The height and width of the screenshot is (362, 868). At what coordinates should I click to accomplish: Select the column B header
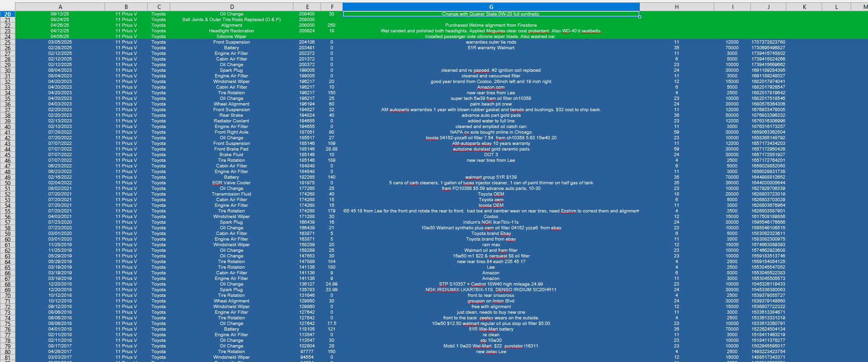[x=126, y=7]
